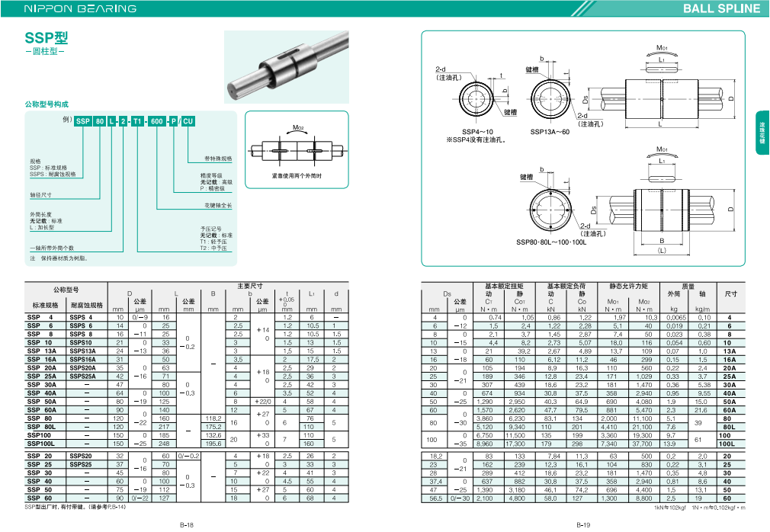Click the 主要尺寸 table header
Viewport: 770px width, 532px height.
[x=250, y=286]
